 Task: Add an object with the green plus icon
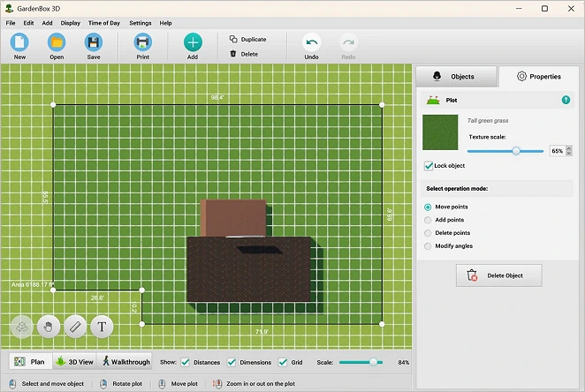pyautogui.click(x=193, y=42)
